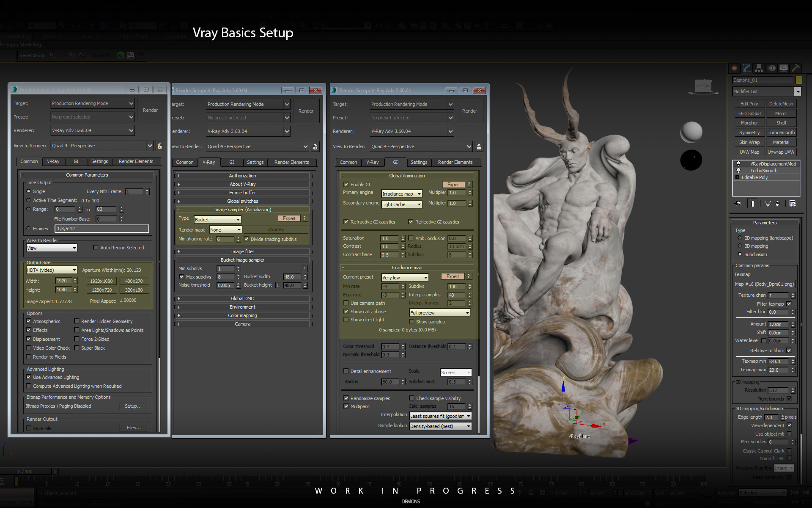
Task: Click Render button in left Render Setup
Action: 150,110
